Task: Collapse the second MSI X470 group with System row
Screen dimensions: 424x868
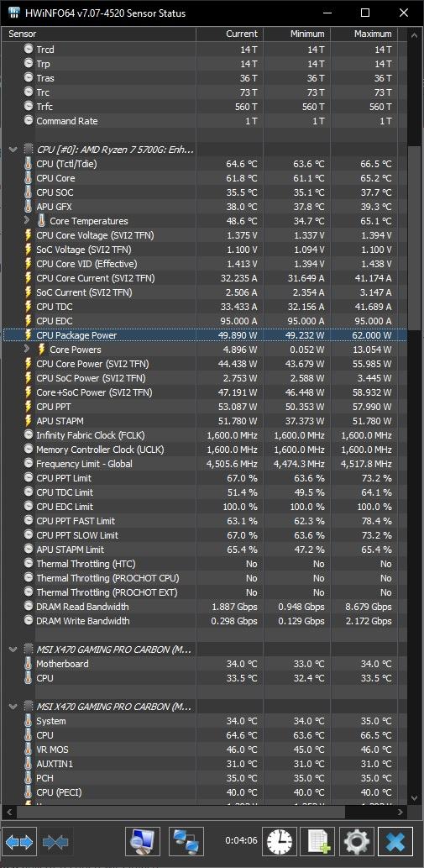Action: pyautogui.click(x=13, y=707)
